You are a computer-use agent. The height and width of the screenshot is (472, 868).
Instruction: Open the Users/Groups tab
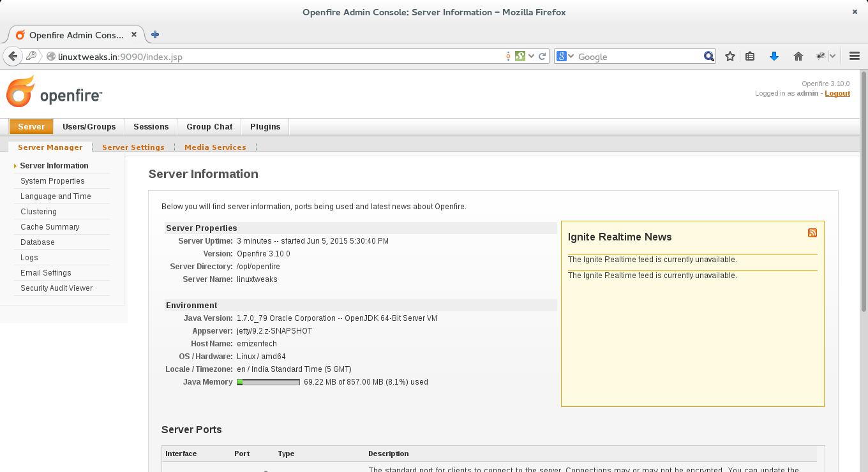click(x=89, y=126)
